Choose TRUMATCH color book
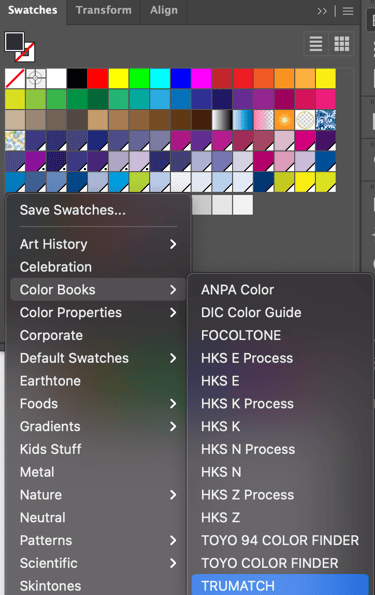The image size is (375, 595). pos(280,585)
